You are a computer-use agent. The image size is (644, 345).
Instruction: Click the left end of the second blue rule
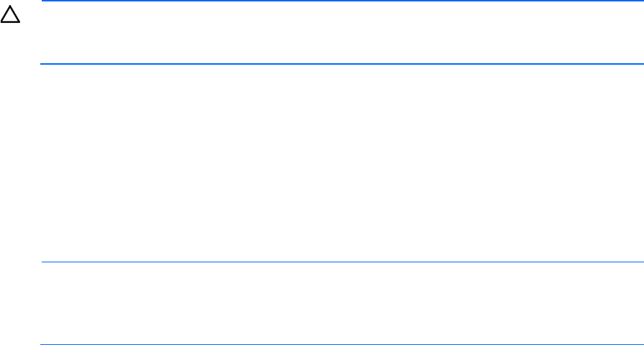43,64
